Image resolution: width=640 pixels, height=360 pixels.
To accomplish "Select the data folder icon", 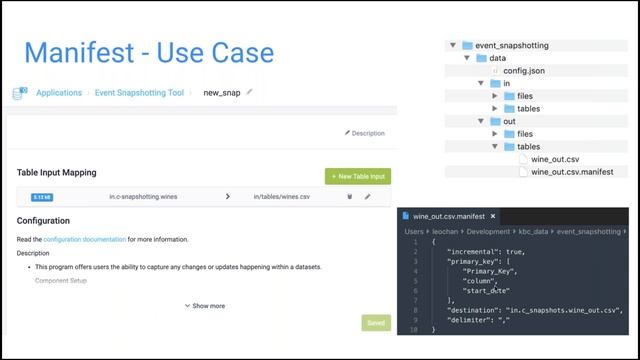I will click(482, 58).
